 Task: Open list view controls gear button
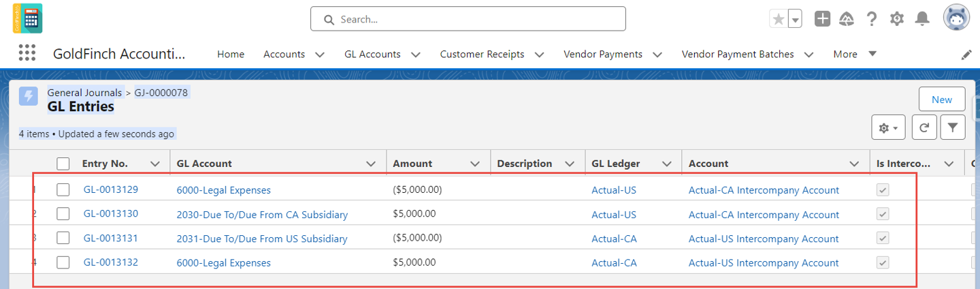[x=888, y=127]
